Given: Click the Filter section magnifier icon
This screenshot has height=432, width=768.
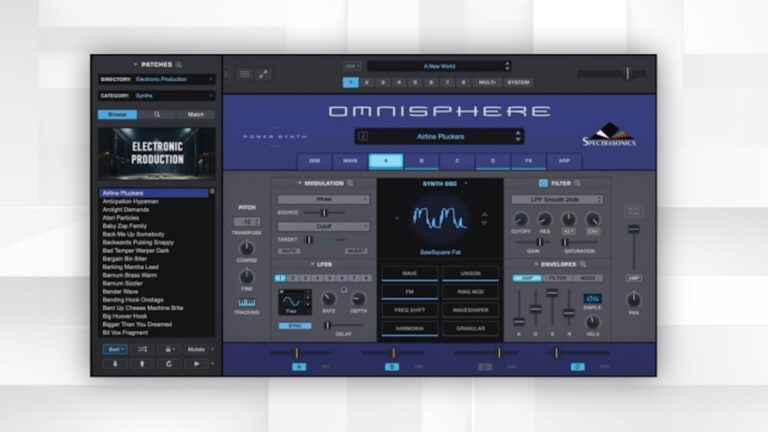Looking at the screenshot, I should [578, 183].
